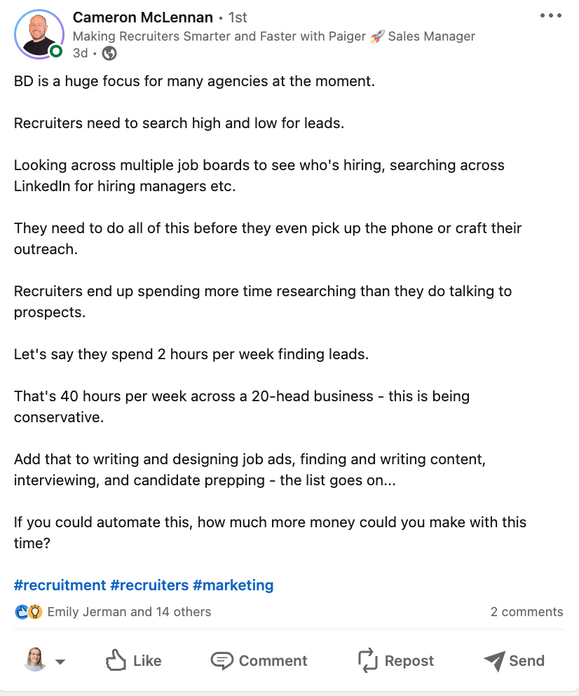Open the react-as profile dropdown arrow
This screenshot has height=696, width=579.
pos(60,661)
